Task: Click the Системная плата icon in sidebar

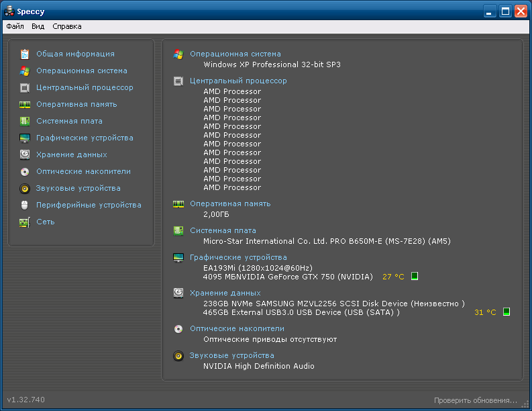Action: [25, 122]
